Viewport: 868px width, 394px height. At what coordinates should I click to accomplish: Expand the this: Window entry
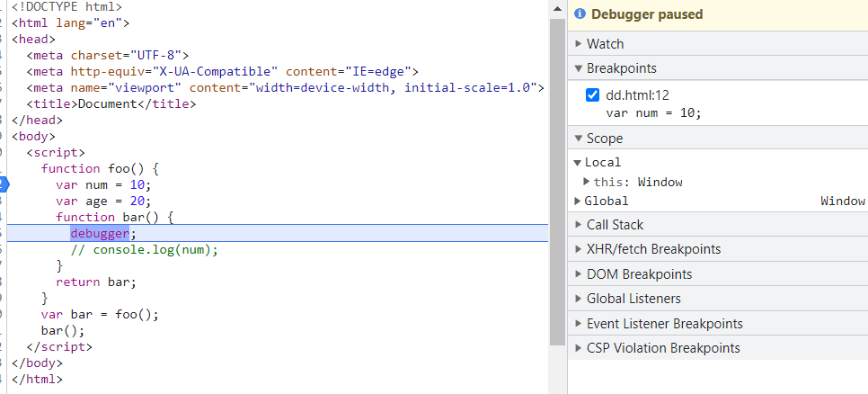point(586,181)
